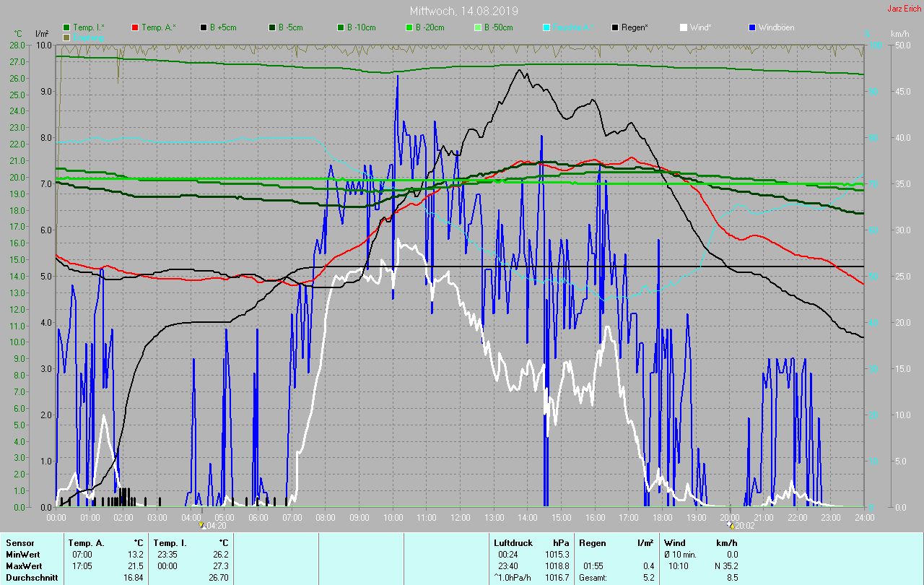
Task: Select the black B +5cm legend square
Action: [x=204, y=27]
